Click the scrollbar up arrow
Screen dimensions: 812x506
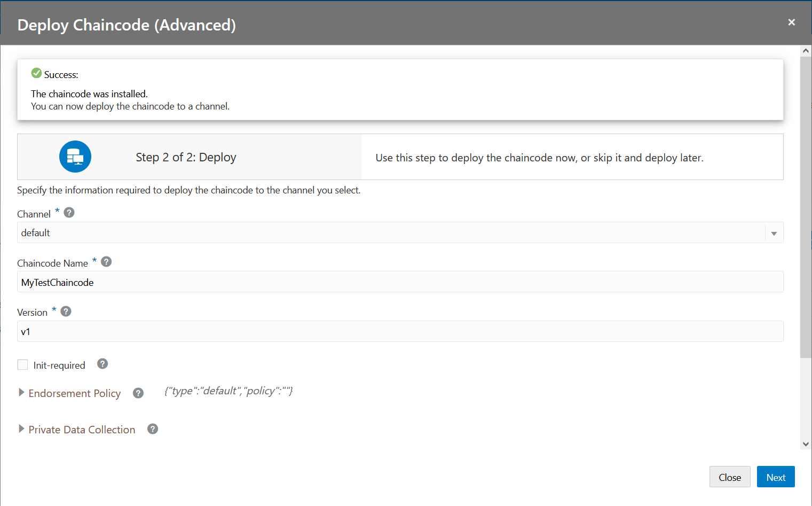tap(806, 50)
